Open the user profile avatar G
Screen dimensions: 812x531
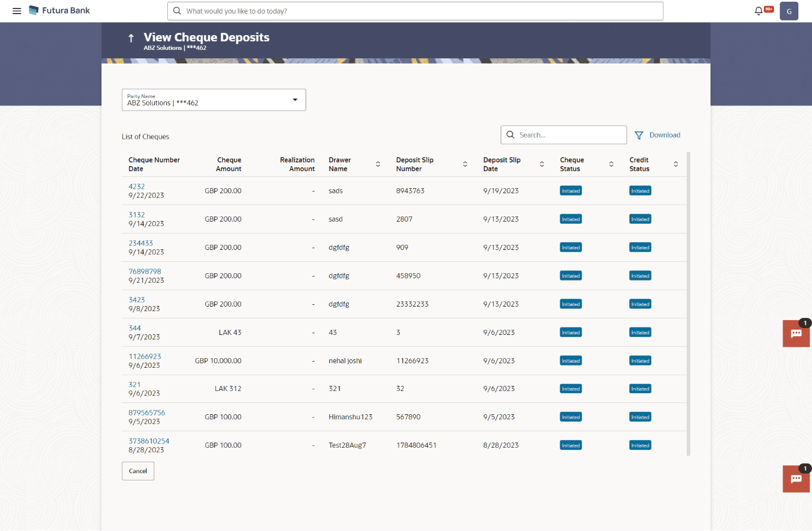(788, 11)
